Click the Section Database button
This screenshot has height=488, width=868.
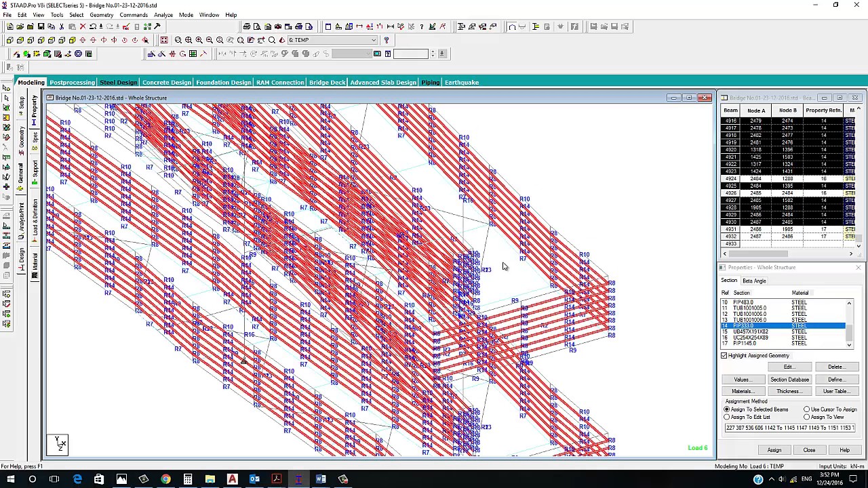click(x=789, y=380)
